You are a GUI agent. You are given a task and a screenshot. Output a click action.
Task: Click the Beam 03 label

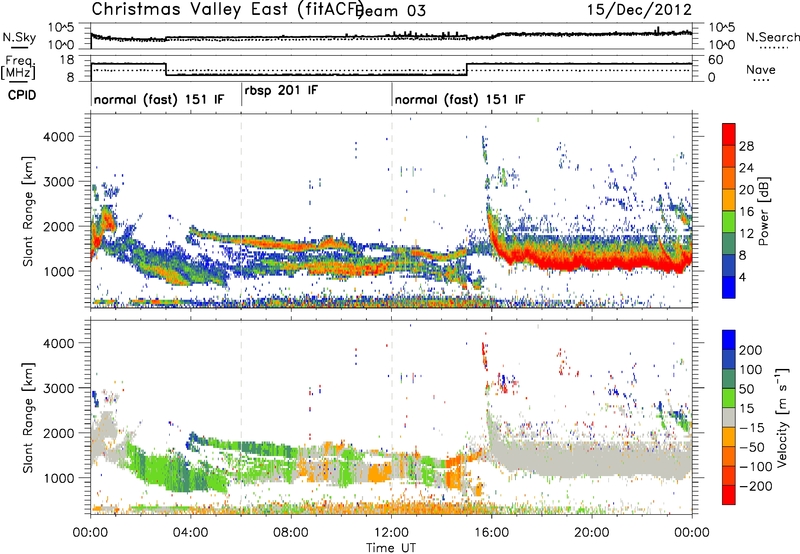click(391, 11)
